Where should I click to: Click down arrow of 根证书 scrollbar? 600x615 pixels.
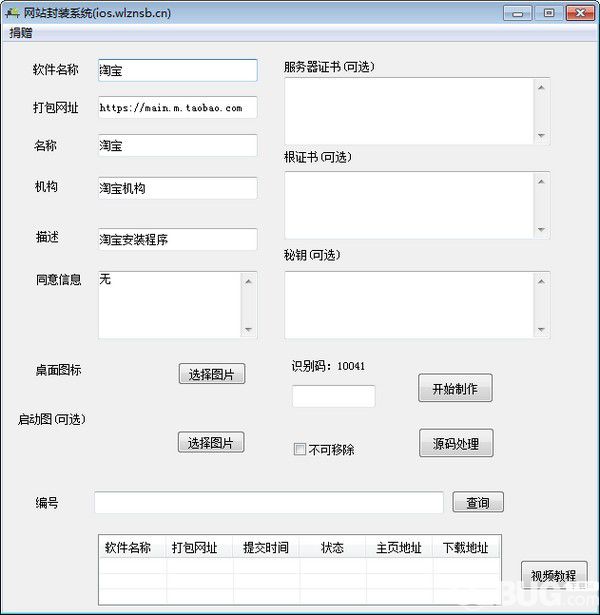[x=542, y=230]
